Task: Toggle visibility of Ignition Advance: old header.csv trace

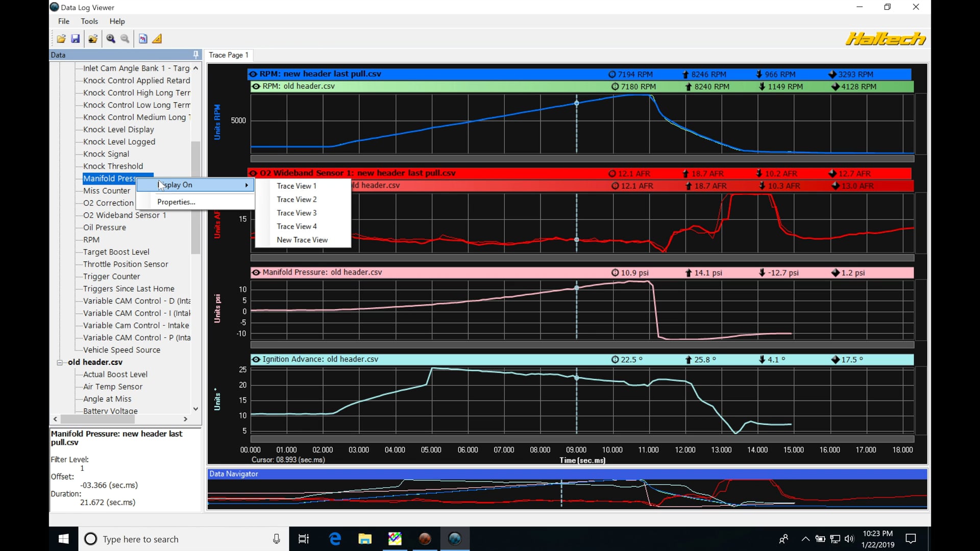Action: [256, 359]
